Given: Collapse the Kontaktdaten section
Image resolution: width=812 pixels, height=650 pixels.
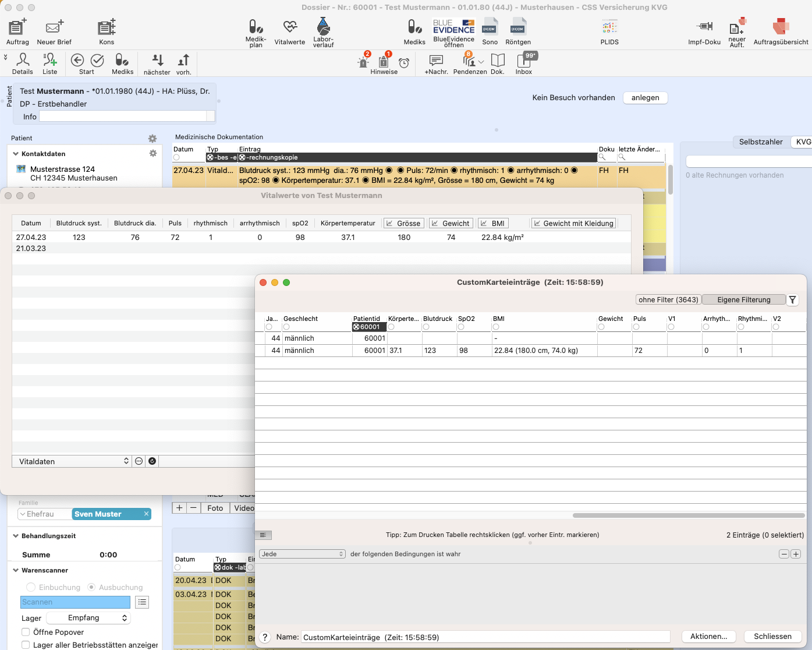Looking at the screenshot, I should pos(16,154).
